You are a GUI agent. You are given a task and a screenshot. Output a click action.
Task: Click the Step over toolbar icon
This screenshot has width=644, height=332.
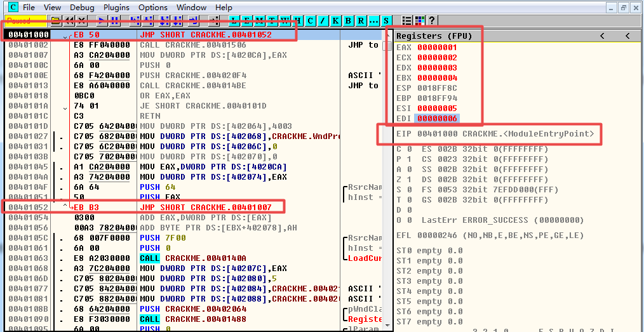tap(148, 20)
